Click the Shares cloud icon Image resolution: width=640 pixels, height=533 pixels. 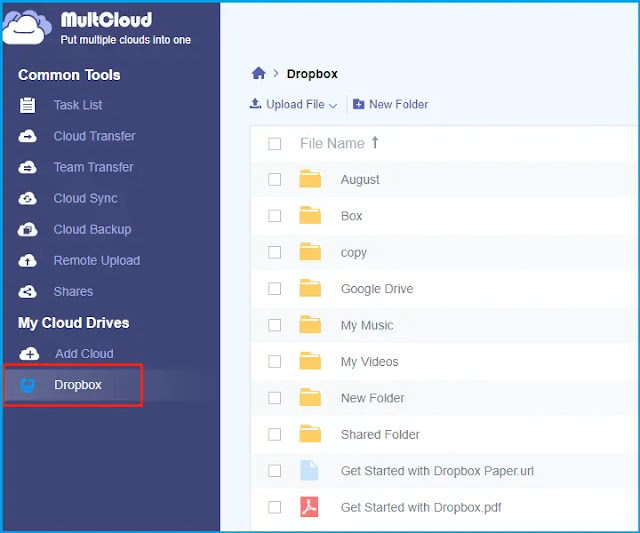pyautogui.click(x=27, y=291)
